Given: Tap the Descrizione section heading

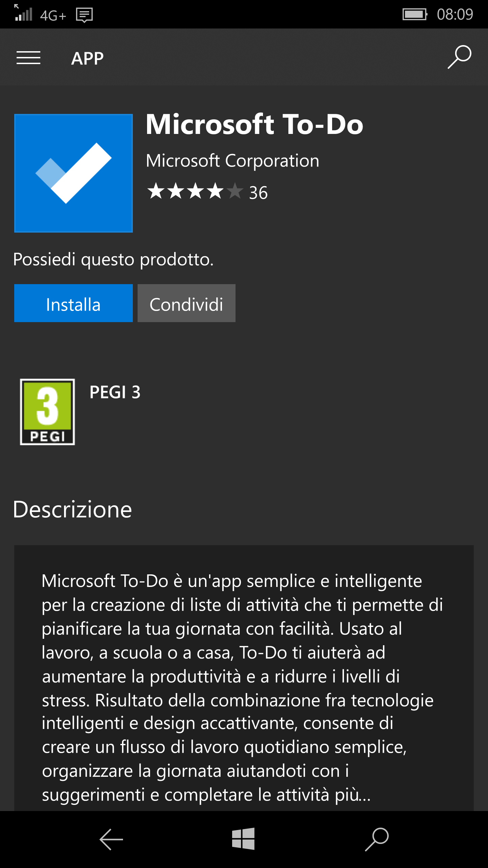Looking at the screenshot, I should click(73, 509).
